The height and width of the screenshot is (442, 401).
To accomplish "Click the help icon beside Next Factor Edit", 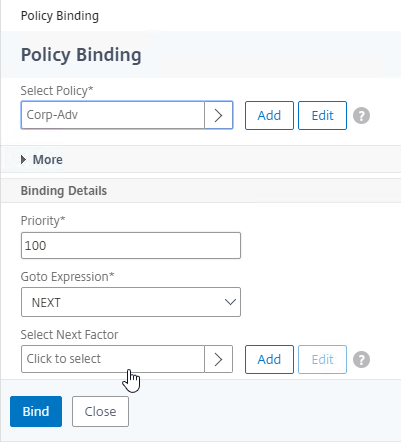I will [361, 359].
